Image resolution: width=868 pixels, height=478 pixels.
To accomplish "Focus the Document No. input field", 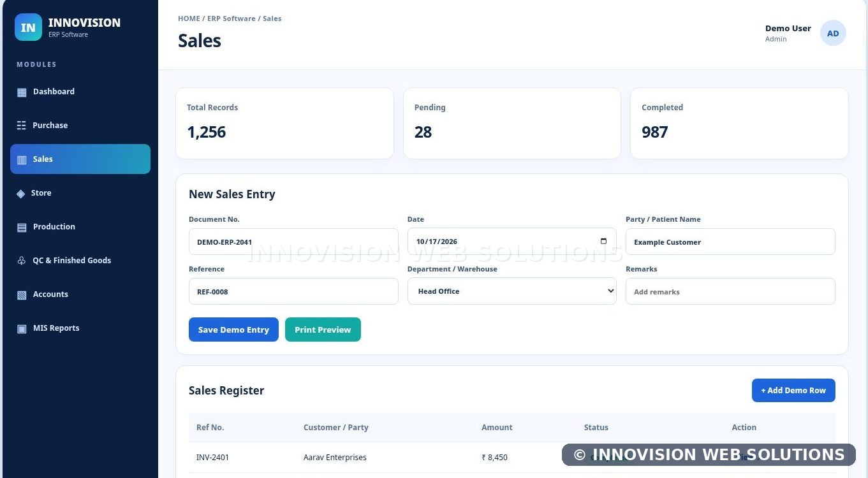I will [x=293, y=242].
